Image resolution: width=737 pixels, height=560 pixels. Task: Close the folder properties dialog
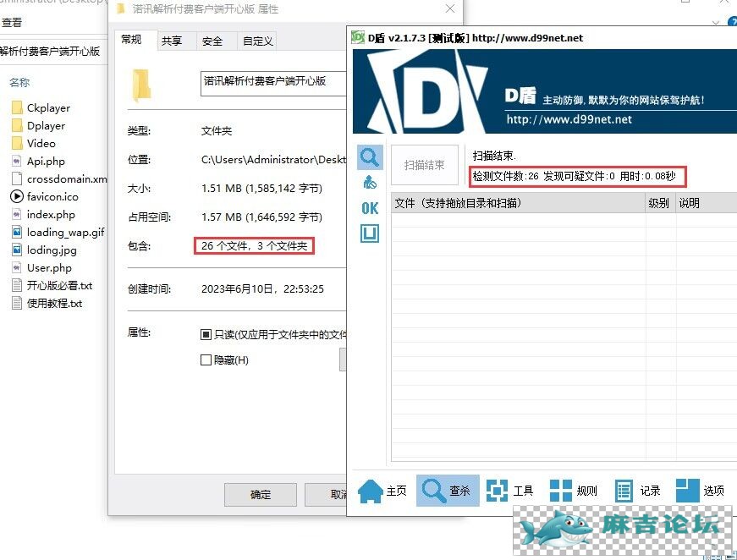click(x=450, y=8)
